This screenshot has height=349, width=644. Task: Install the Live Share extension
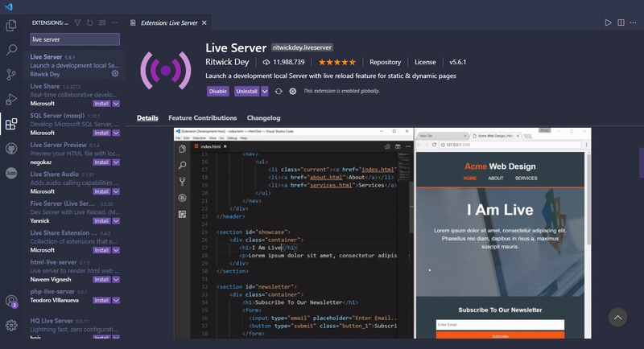tap(101, 104)
